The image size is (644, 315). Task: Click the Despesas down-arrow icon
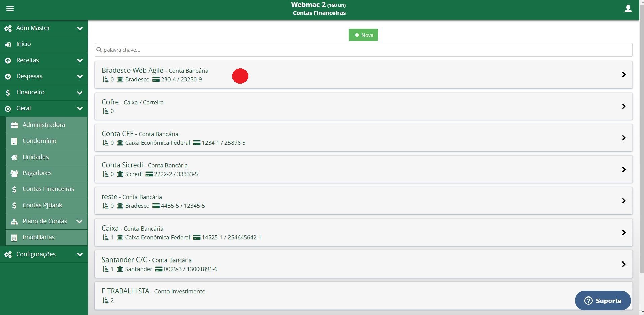point(8,77)
